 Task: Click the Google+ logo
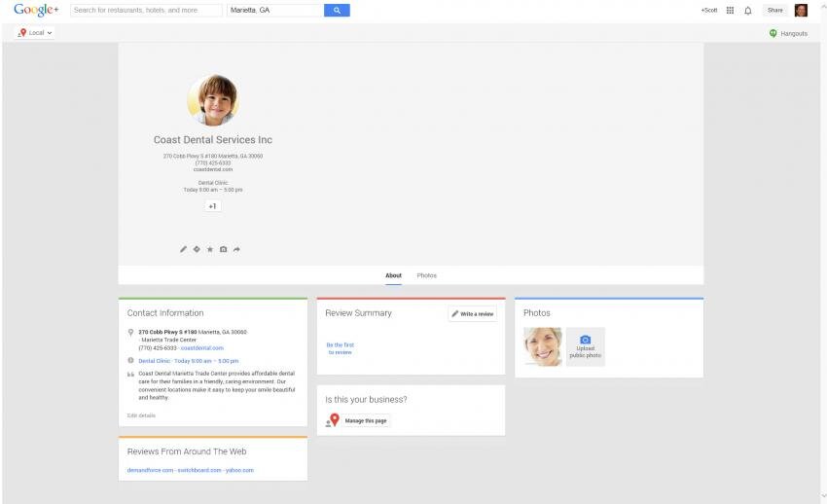pyautogui.click(x=36, y=10)
